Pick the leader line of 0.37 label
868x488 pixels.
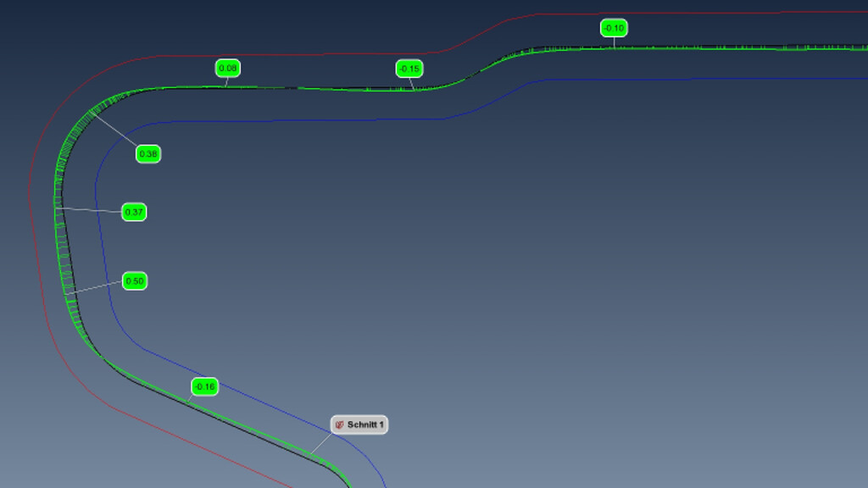(92, 209)
